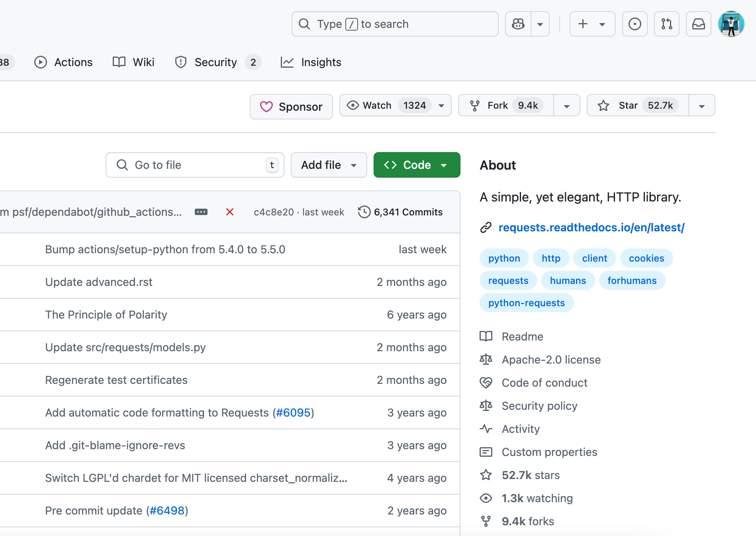Open pull request #6498 link
Image resolution: width=756 pixels, height=536 pixels.
pos(167,511)
